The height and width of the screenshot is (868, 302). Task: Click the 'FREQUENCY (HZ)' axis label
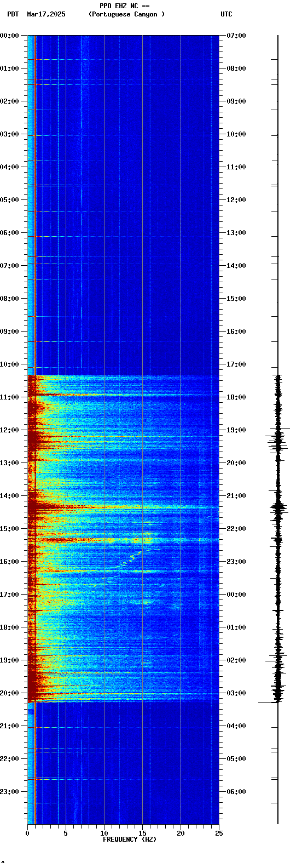130,840
